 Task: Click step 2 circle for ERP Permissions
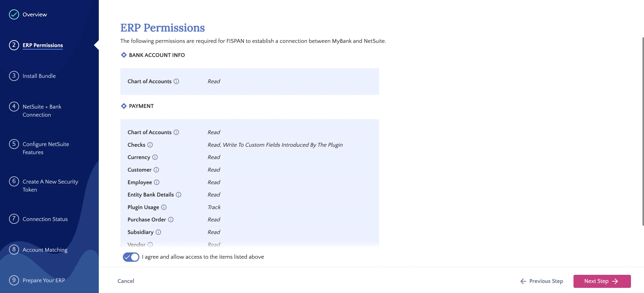pos(14,45)
